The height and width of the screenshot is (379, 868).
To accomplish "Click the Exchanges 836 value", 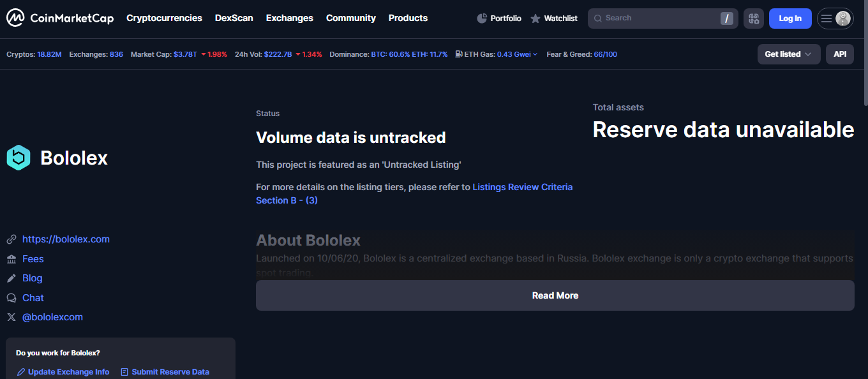I will [x=116, y=54].
